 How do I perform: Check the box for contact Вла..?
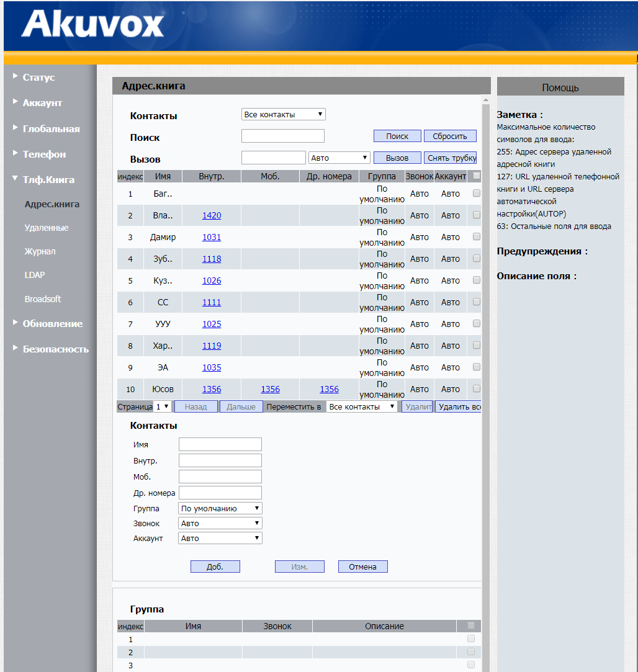tap(477, 215)
